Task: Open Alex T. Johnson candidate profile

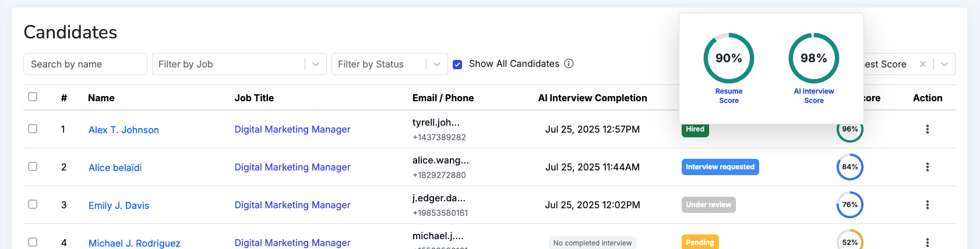Action: [124, 130]
